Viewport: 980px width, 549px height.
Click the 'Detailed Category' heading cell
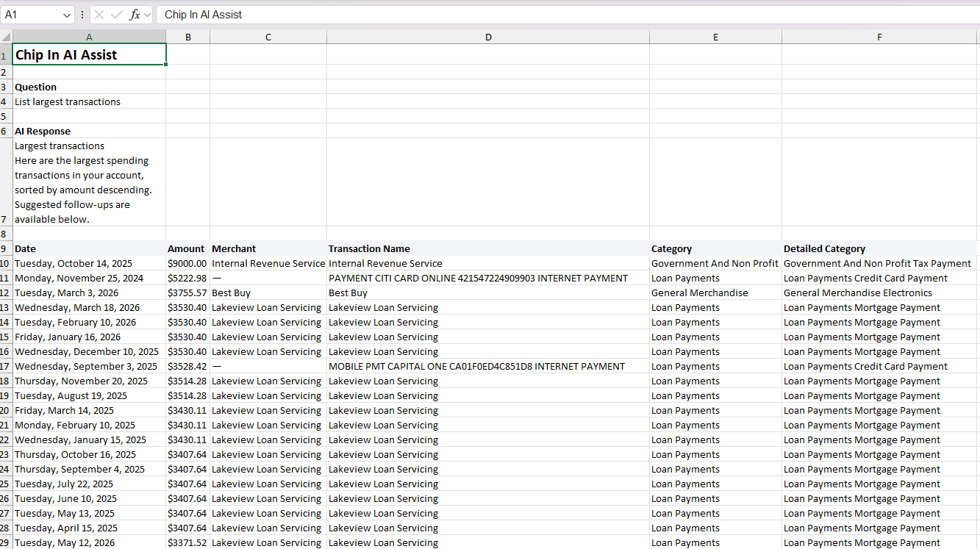(879, 248)
